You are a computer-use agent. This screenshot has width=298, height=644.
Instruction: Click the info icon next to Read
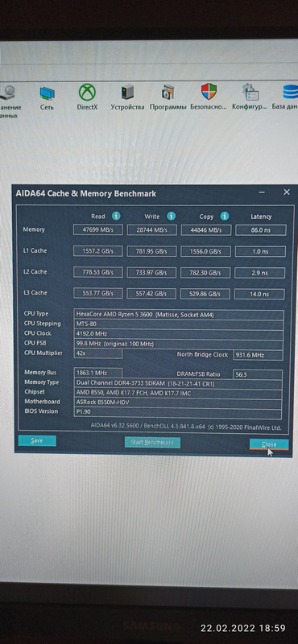pos(116,216)
